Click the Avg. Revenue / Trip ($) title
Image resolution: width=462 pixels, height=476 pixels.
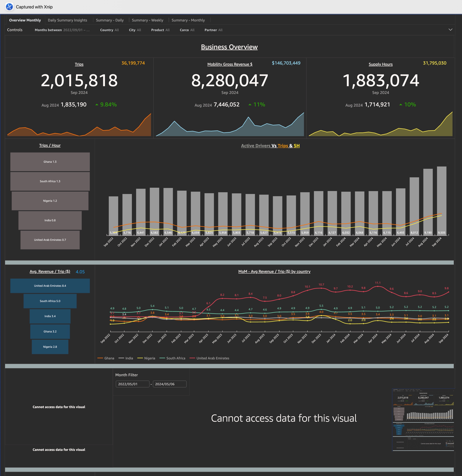tap(50, 271)
